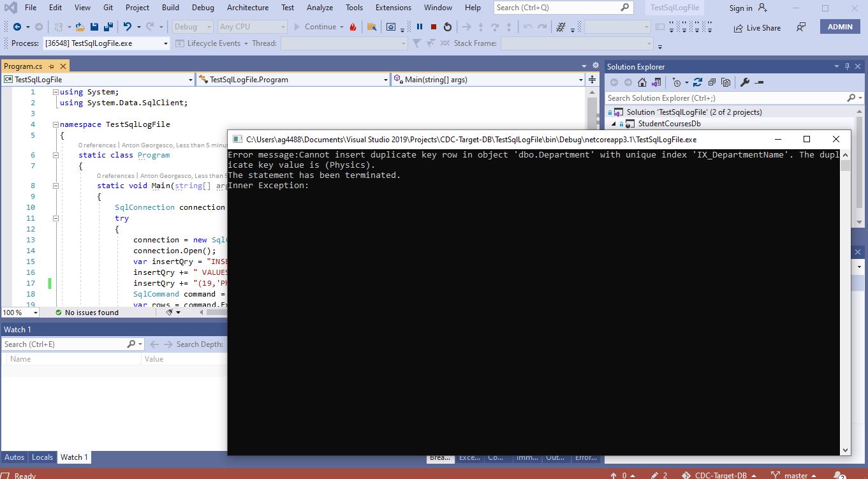Click the Search Solution Explorer field

[733, 98]
